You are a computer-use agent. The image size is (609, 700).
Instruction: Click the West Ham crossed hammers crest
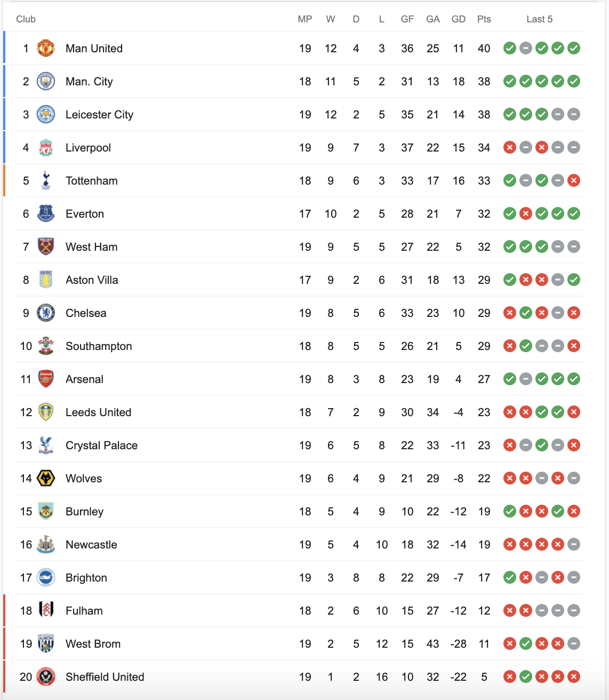pyautogui.click(x=46, y=246)
